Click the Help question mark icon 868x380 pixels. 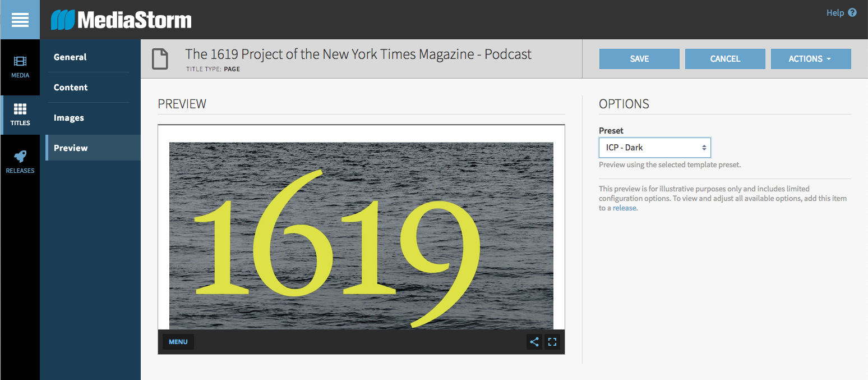pyautogui.click(x=852, y=12)
